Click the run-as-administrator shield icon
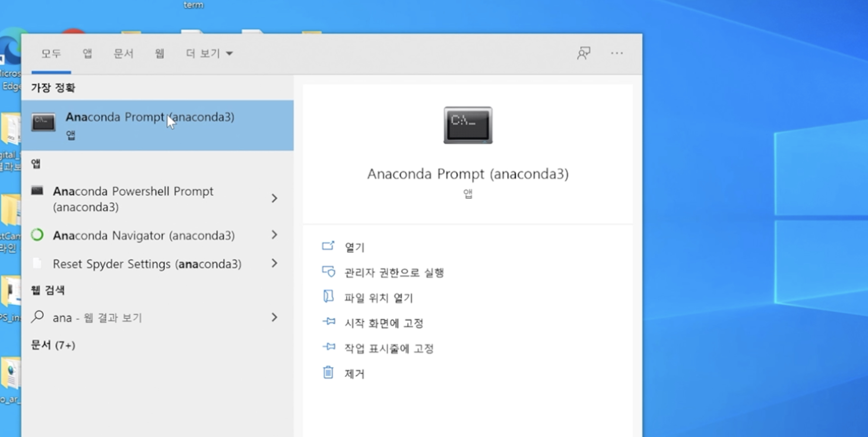Screen dimensions: 868x437 (x=329, y=272)
